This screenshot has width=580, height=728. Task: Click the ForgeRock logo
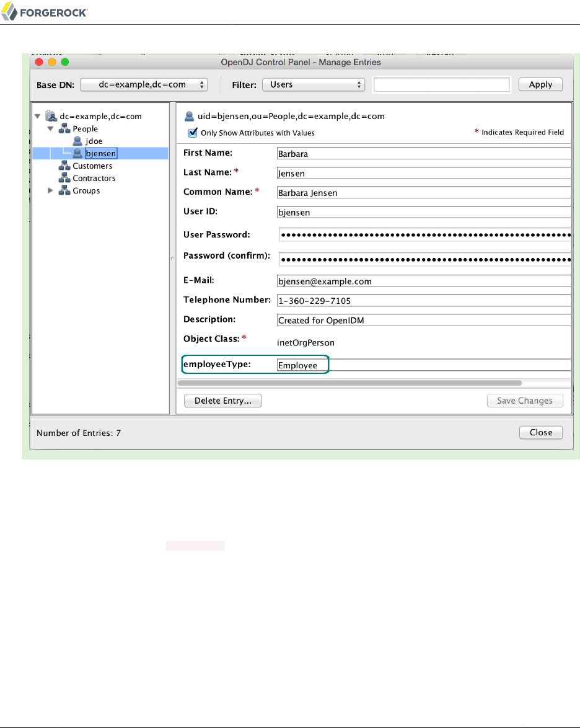pyautogui.click(x=44, y=12)
